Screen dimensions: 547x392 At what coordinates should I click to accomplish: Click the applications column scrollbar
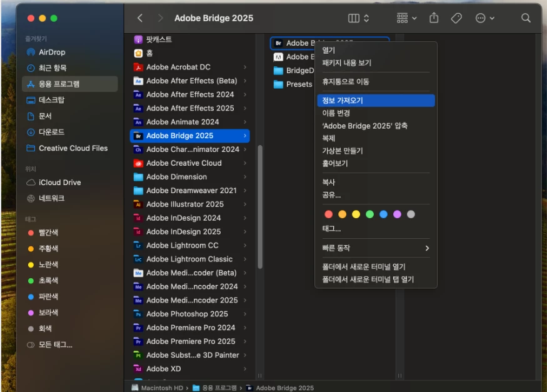click(259, 207)
